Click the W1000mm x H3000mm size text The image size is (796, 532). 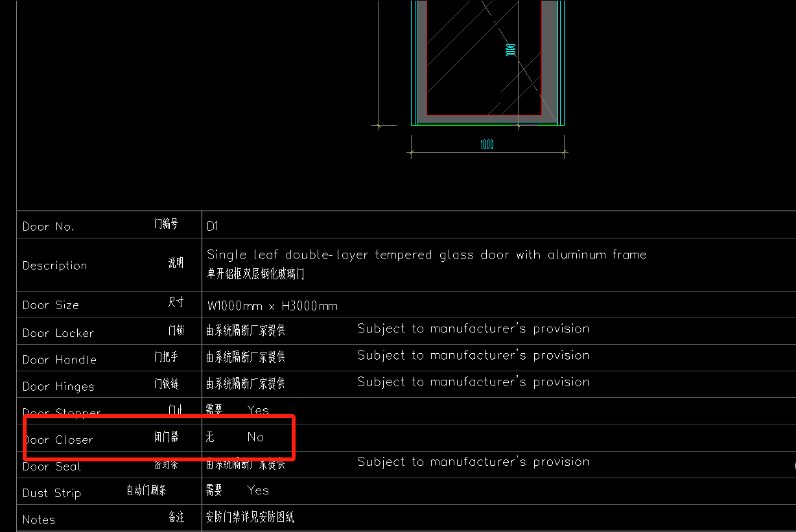point(272,306)
